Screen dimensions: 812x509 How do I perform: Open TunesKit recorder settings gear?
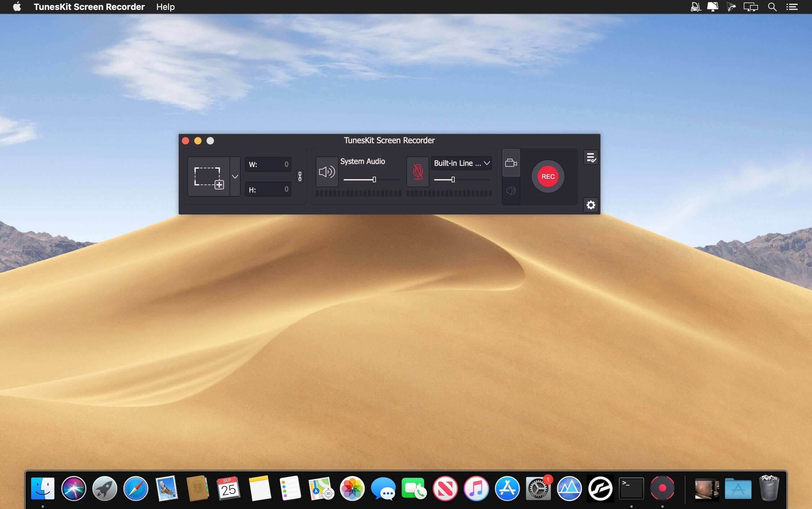click(591, 205)
